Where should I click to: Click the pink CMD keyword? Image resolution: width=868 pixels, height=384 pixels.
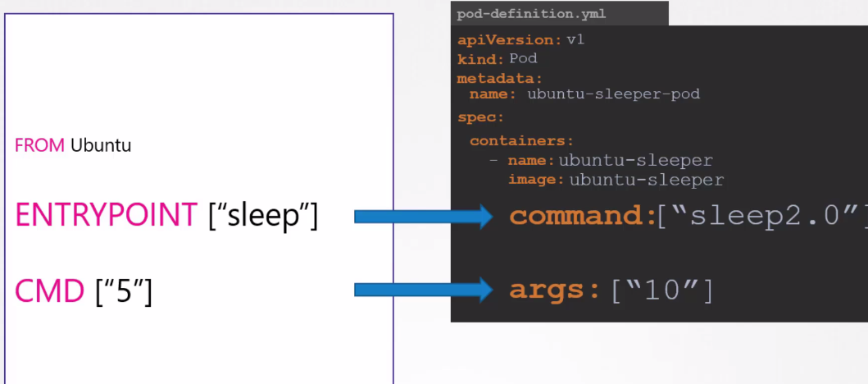pyautogui.click(x=50, y=291)
